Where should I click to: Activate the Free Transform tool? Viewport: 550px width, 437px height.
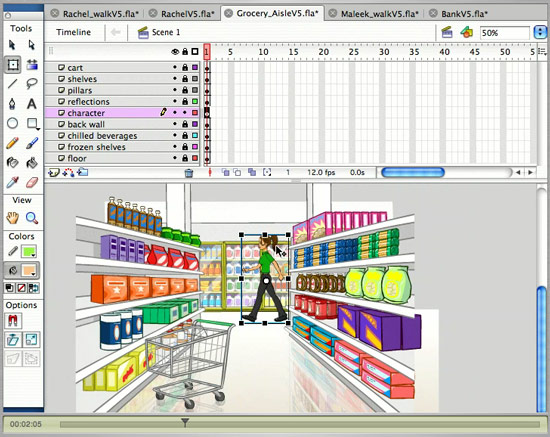click(13, 65)
